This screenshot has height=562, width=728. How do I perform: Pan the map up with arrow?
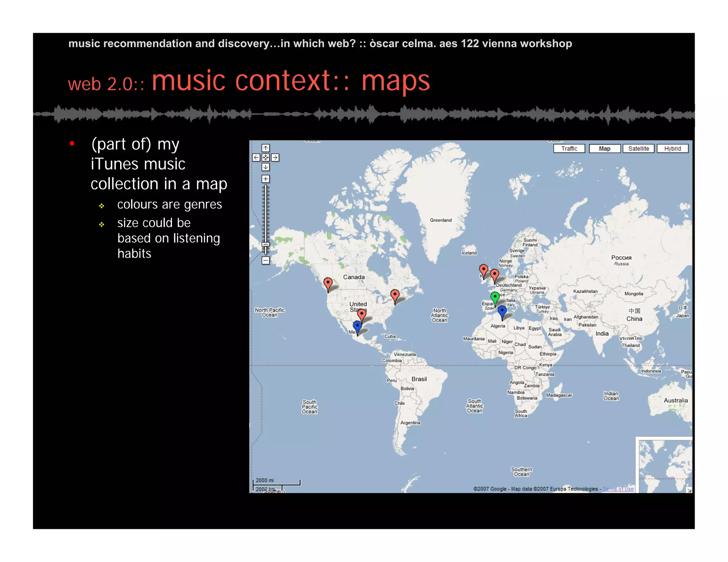pyautogui.click(x=266, y=148)
